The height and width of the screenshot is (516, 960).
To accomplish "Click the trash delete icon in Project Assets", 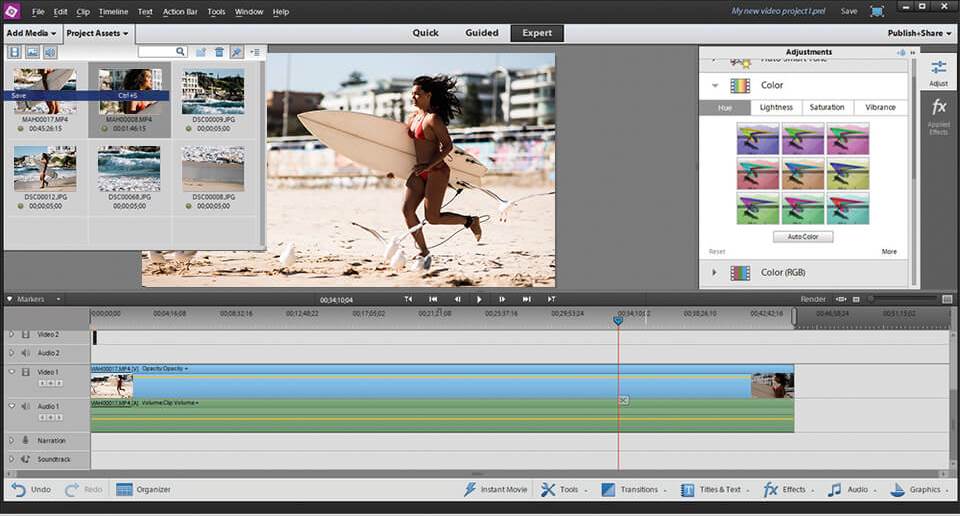I will 219,52.
